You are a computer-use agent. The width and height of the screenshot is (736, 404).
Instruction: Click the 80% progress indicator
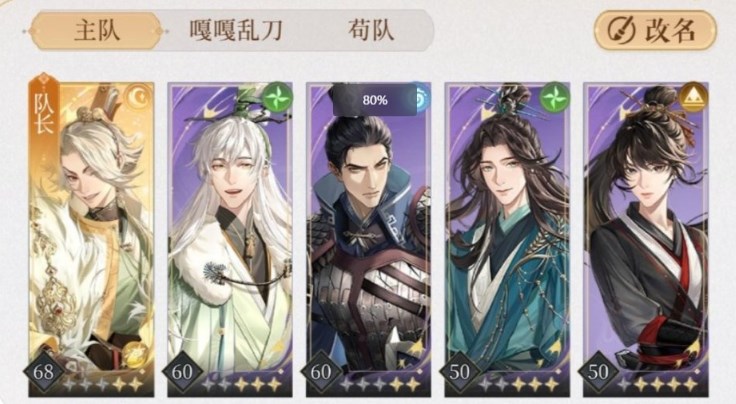375,100
